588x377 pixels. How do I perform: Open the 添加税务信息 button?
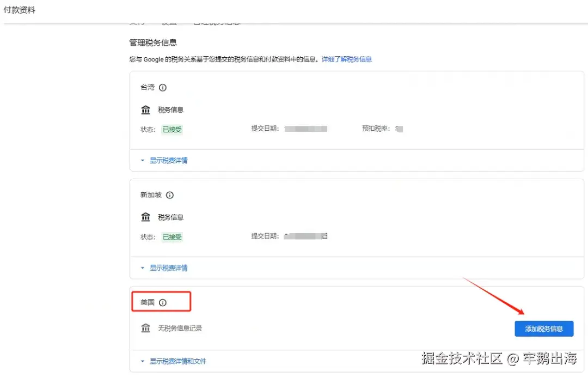(544, 329)
